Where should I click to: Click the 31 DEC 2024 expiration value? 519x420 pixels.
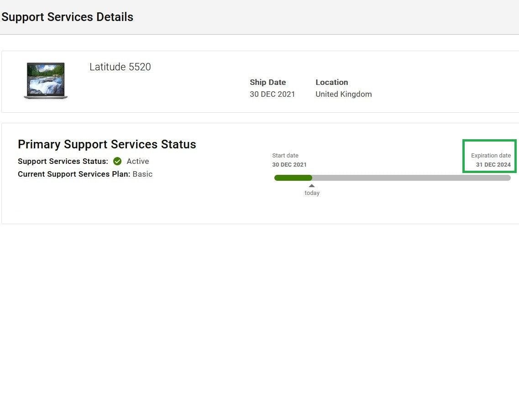[493, 165]
